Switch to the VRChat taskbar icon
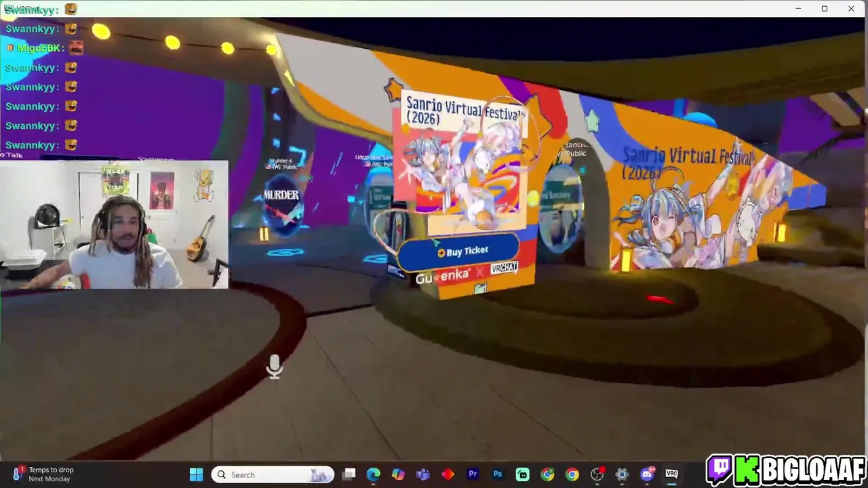The image size is (868, 488). [671, 474]
